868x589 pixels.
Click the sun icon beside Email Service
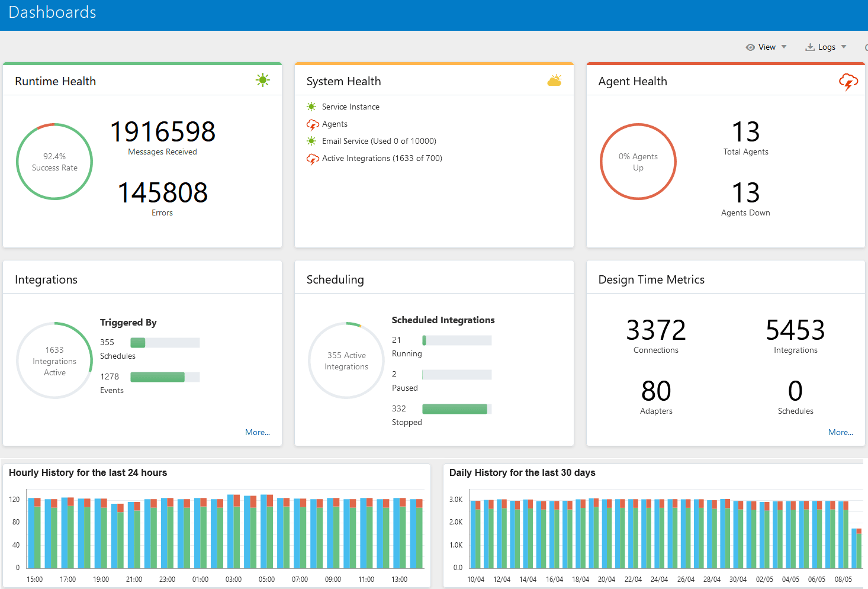[311, 141]
